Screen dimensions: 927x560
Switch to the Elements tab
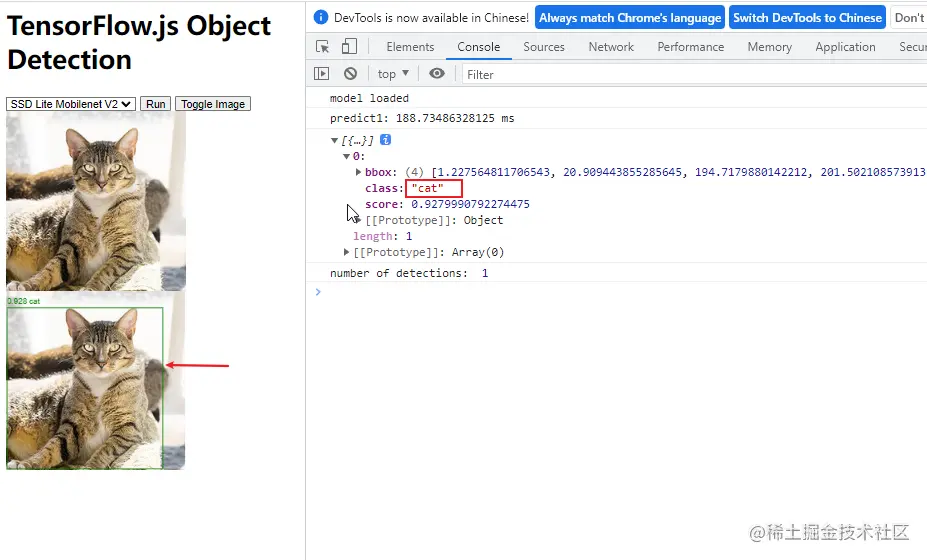[x=410, y=47]
